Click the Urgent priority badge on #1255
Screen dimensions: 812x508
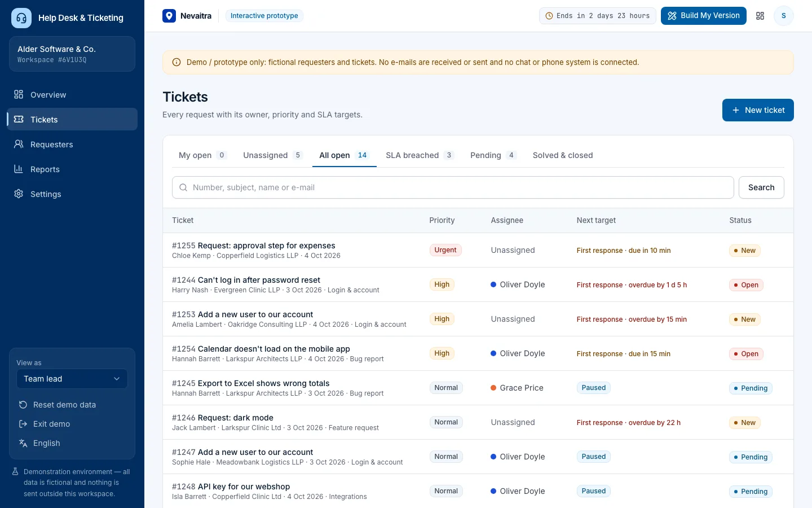[x=445, y=250]
